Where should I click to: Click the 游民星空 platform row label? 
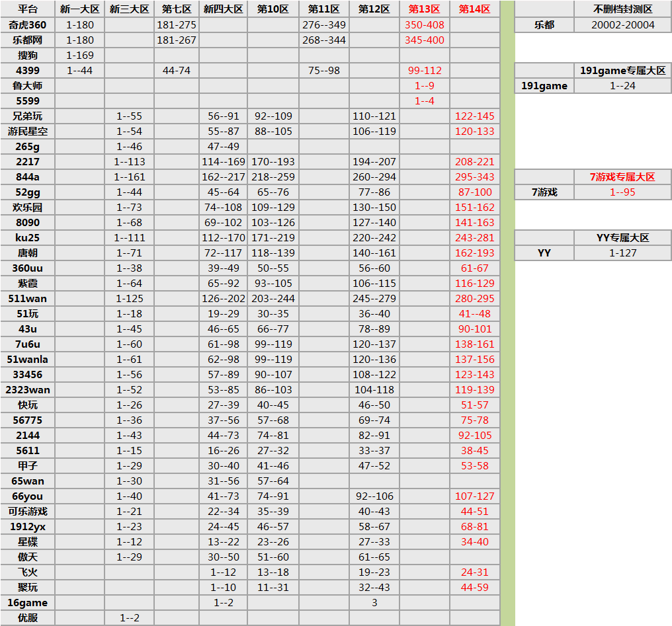click(27, 132)
